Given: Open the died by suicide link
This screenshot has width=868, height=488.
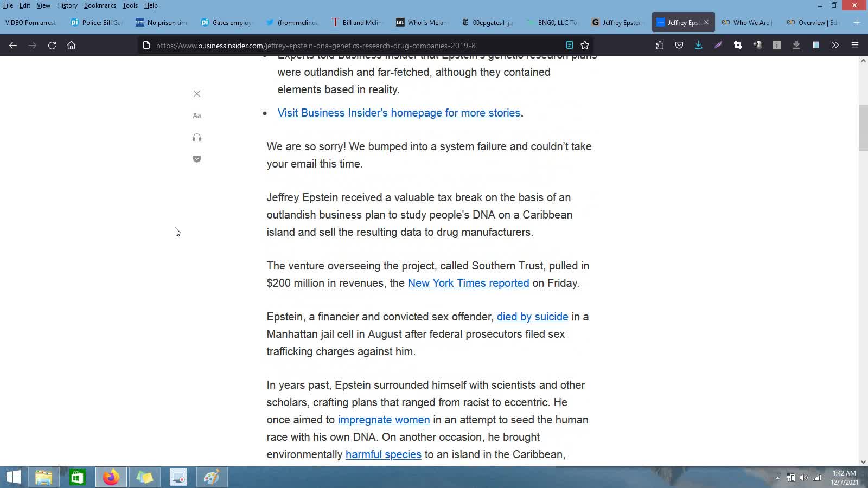Looking at the screenshot, I should point(532,317).
